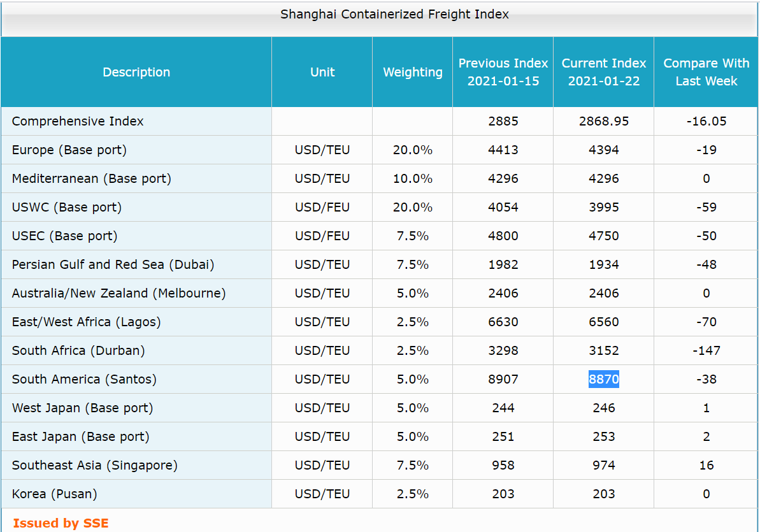This screenshot has width=760, height=532.
Task: Select the 'Description' column header
Action: 136,72
